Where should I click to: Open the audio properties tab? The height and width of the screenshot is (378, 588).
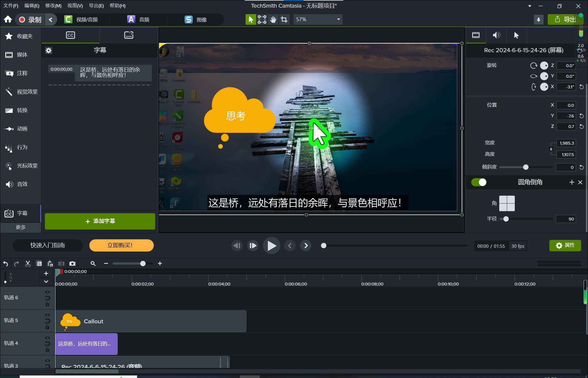pyautogui.click(x=496, y=35)
